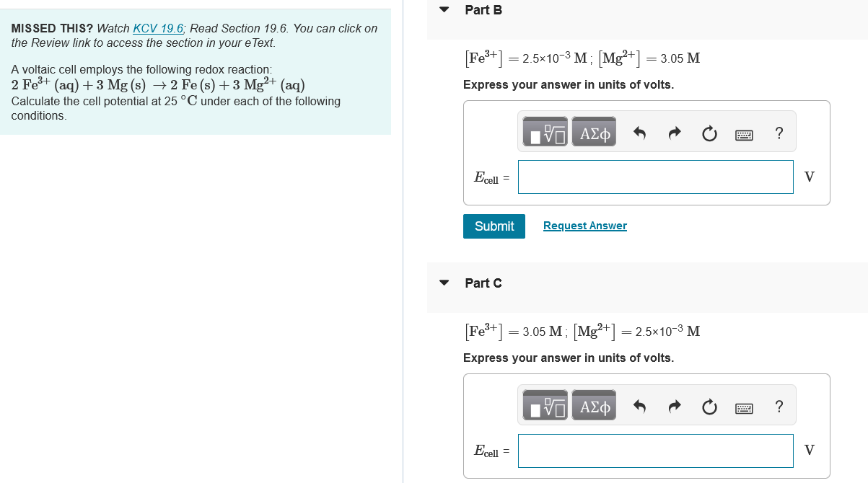The height and width of the screenshot is (483, 868).
Task: Open the help icon in Part C toolbar
Action: click(779, 407)
